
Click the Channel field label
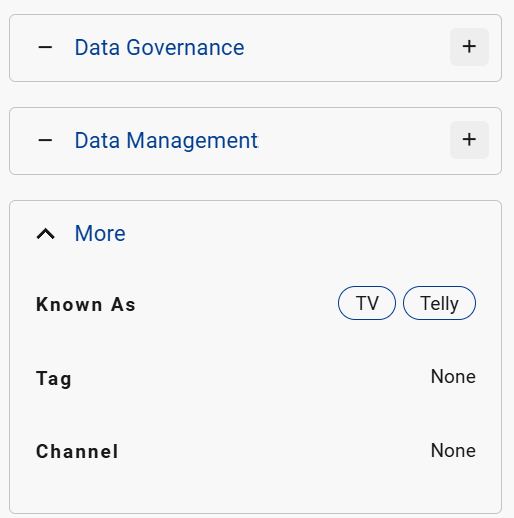click(x=77, y=451)
